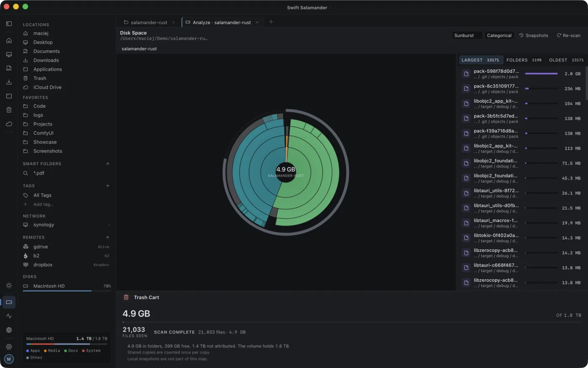Select the LARGEST list tab
588x368 pixels.
(x=481, y=60)
